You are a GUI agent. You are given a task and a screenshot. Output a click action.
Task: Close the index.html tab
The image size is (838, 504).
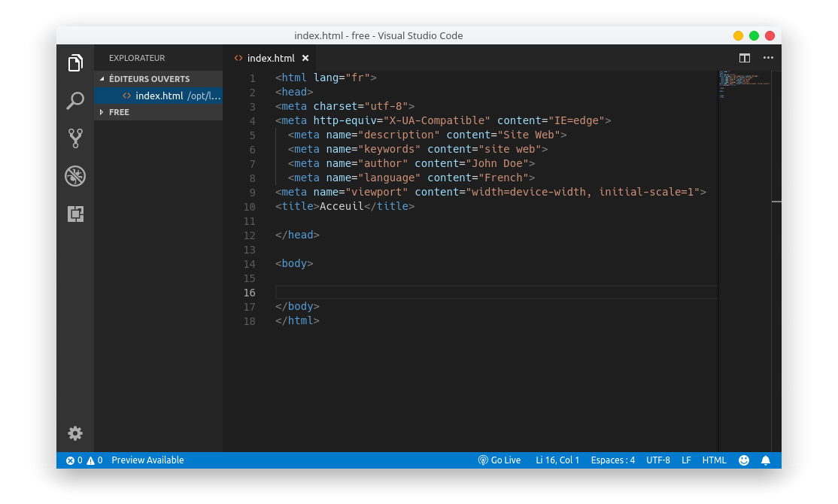point(305,58)
